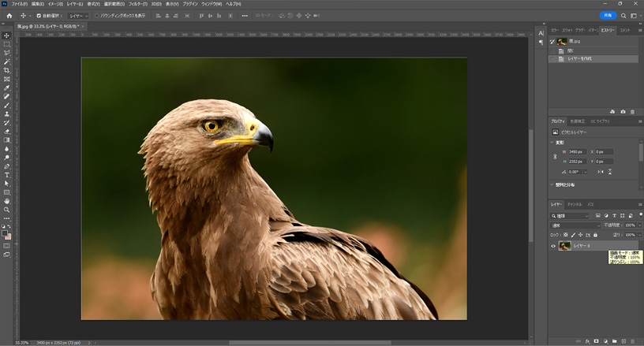Select the Blur tool
Screen dimensions: 644x346
pos(6,149)
